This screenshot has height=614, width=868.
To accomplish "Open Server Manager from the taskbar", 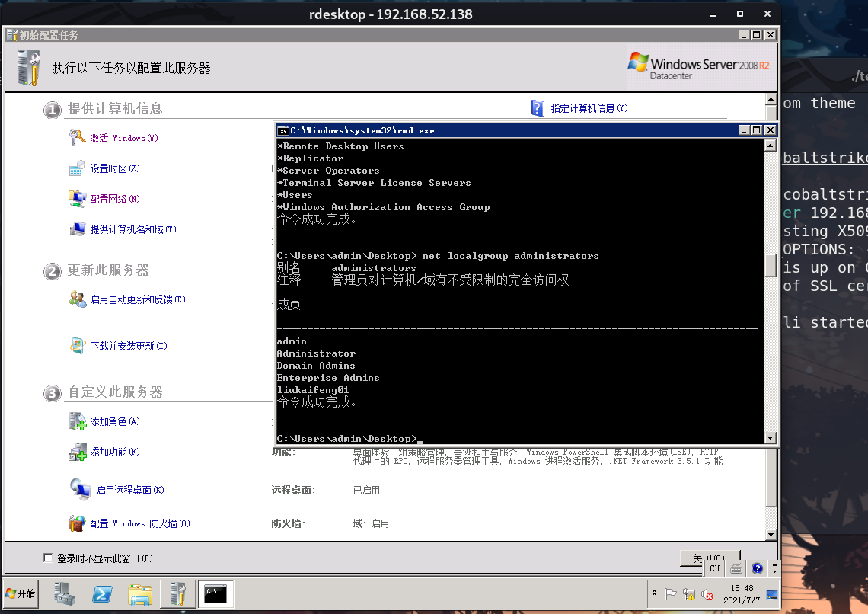I will point(64,594).
